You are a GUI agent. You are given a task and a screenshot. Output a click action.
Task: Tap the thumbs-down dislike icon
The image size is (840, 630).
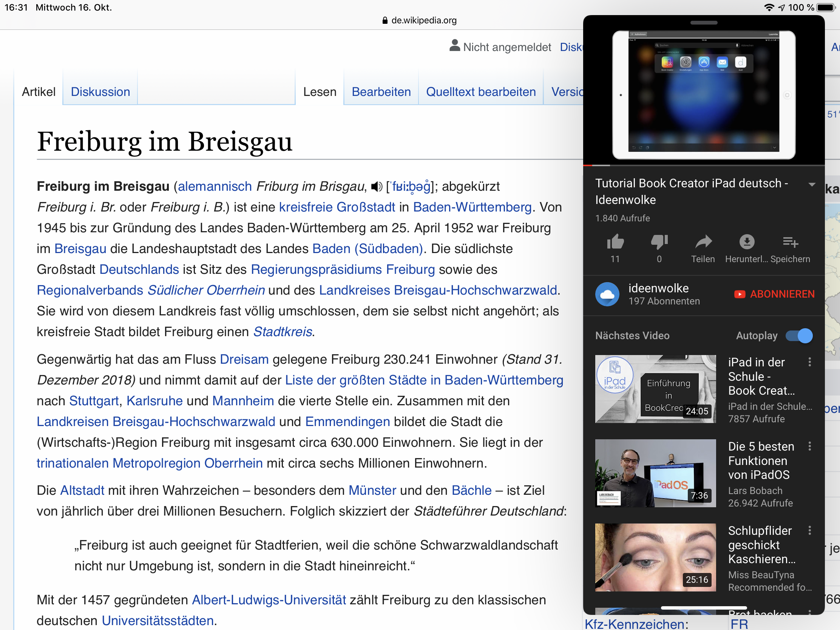click(659, 241)
